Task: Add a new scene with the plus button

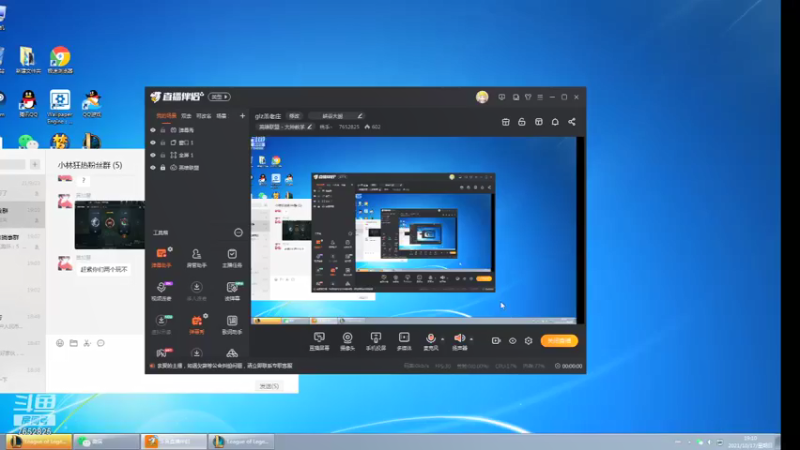Action: [242, 116]
